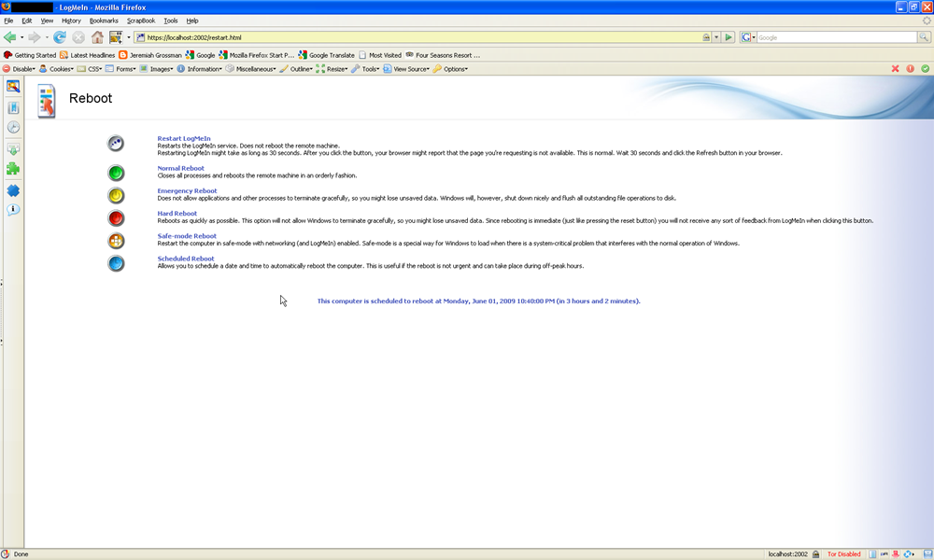Open the Resize dropdown menu
This screenshot has height=560, width=934.
pyautogui.click(x=332, y=69)
